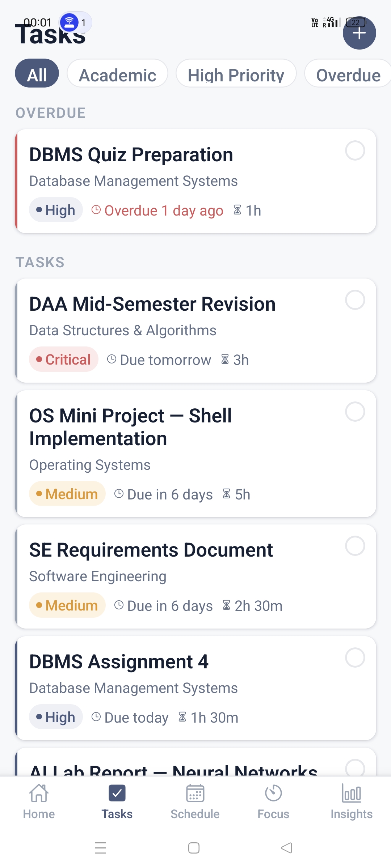Mark DAA Mid-Semester Revision as complete
Viewport: 391px width, 868px height.
tap(355, 300)
